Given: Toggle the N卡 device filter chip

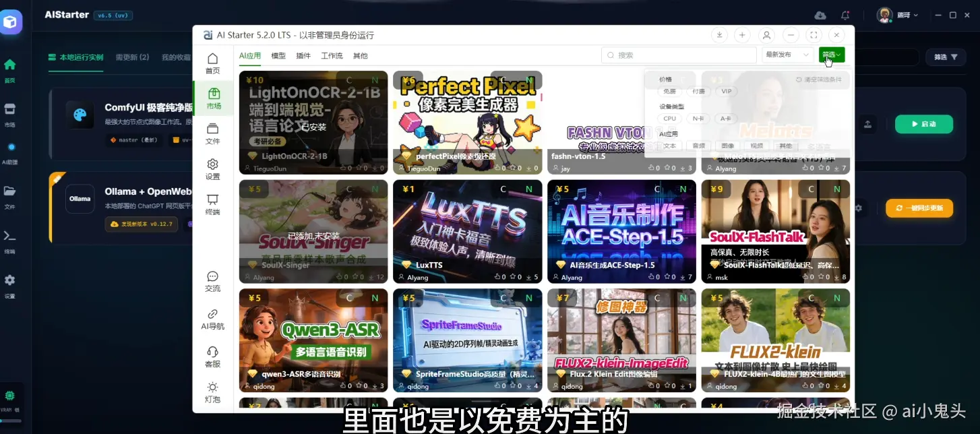Looking at the screenshot, I should coord(698,118).
